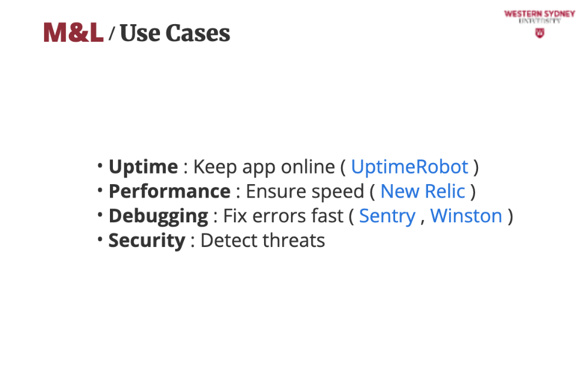Select the bullet marker beside Performance
This screenshot has height=367, width=588.
tap(101, 191)
